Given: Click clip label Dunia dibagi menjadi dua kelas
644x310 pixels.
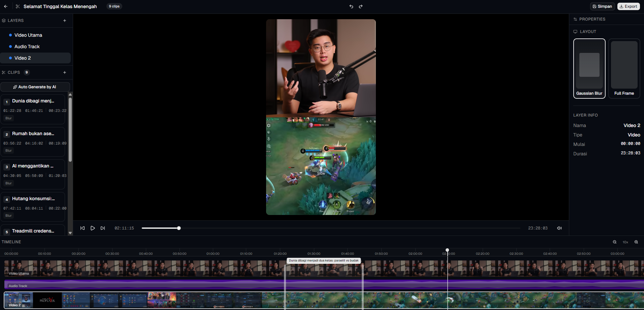Looking at the screenshot, I should [324, 260].
